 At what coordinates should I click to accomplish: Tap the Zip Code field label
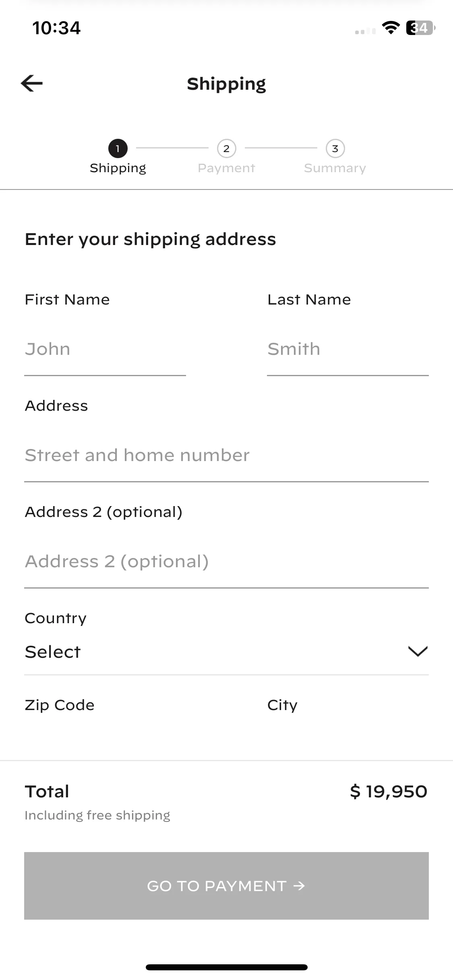(60, 705)
